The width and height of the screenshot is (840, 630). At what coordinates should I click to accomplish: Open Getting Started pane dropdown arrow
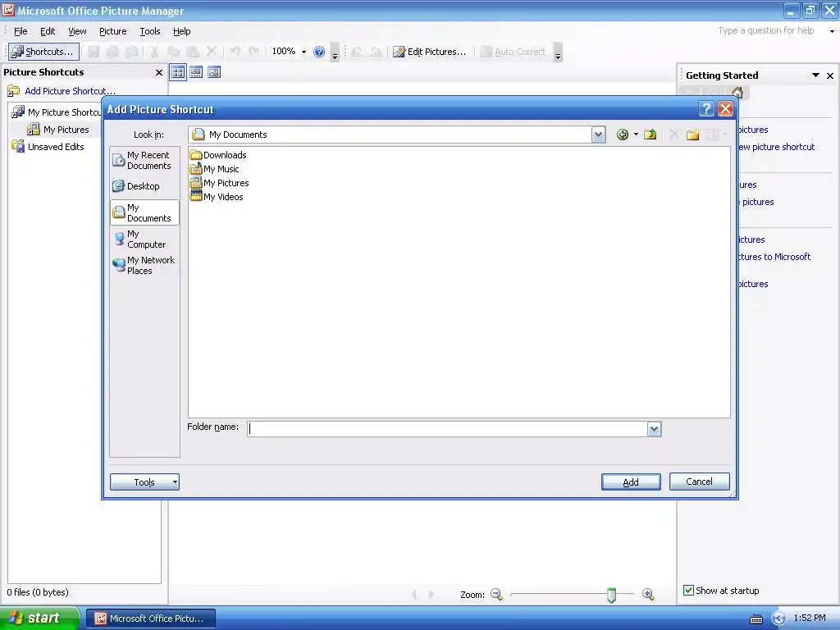click(815, 75)
